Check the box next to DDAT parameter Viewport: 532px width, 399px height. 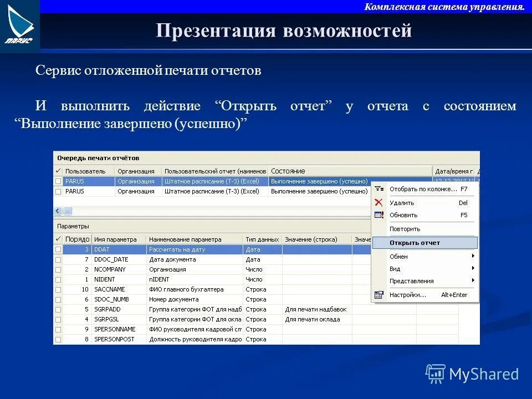(57, 249)
